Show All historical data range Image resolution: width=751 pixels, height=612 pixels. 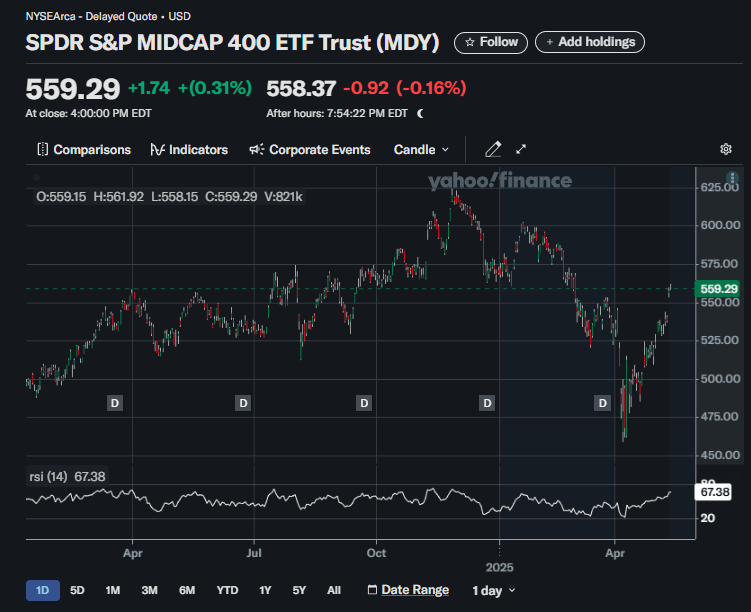pos(334,590)
